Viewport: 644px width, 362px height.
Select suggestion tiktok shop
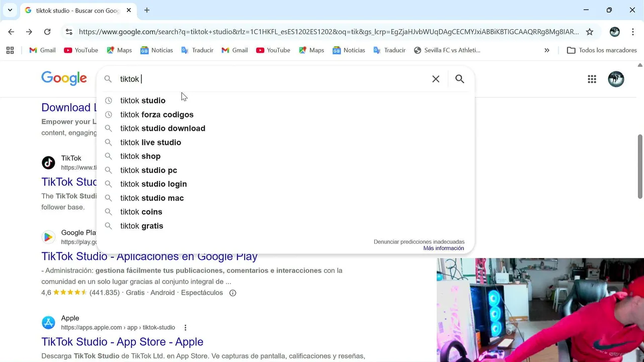tap(285, 156)
